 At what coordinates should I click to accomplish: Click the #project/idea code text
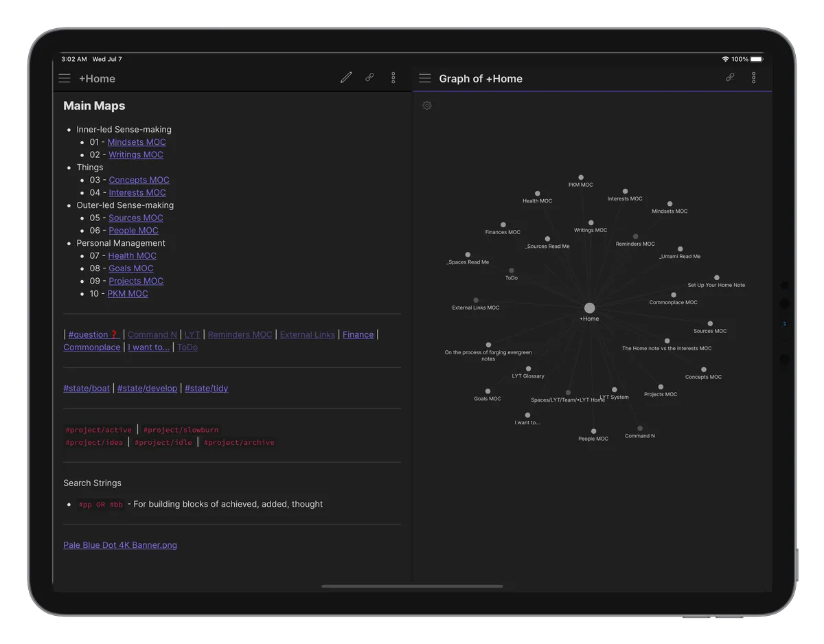point(94,442)
